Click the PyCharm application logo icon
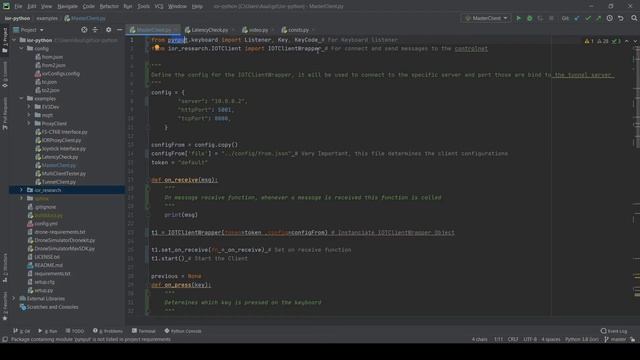The height and width of the screenshot is (360, 640). [x=6, y=6]
